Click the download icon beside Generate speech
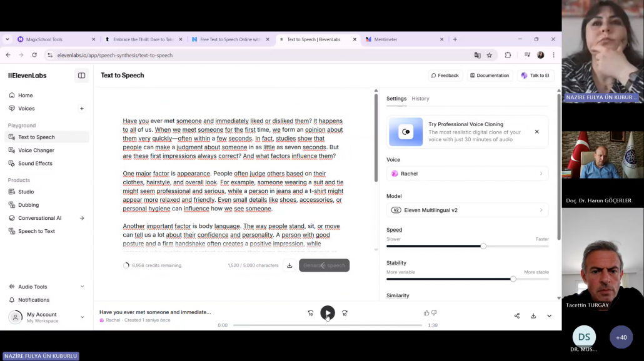Screen dimensions: 644x361 [x=289, y=265]
